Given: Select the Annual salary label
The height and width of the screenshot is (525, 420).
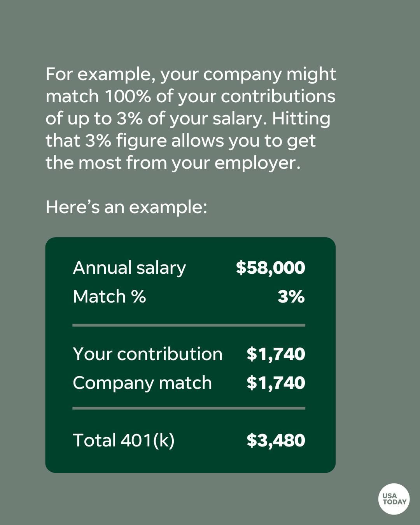Looking at the screenshot, I should coord(129,268).
